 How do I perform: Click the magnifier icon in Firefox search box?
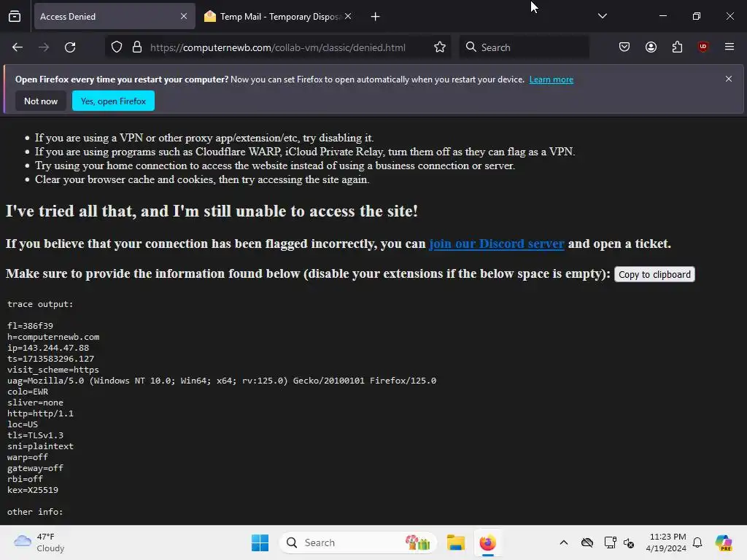click(x=471, y=47)
